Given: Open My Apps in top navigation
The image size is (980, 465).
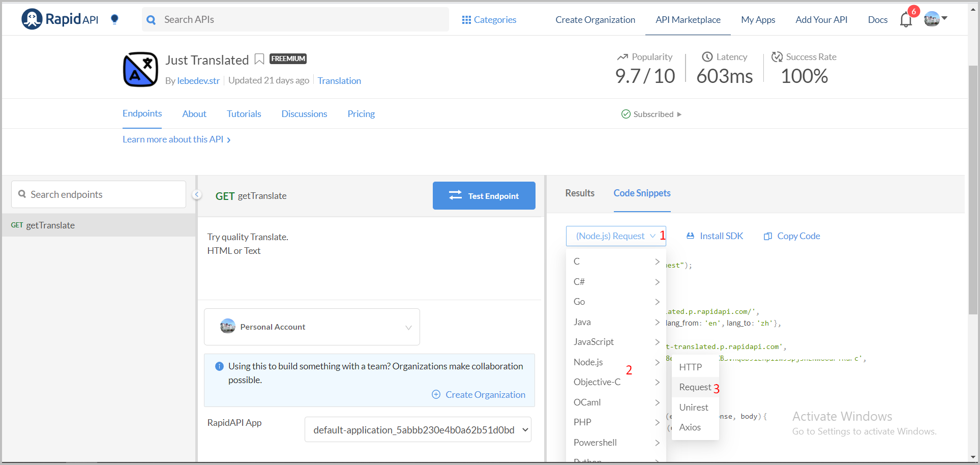Looking at the screenshot, I should click(758, 20).
